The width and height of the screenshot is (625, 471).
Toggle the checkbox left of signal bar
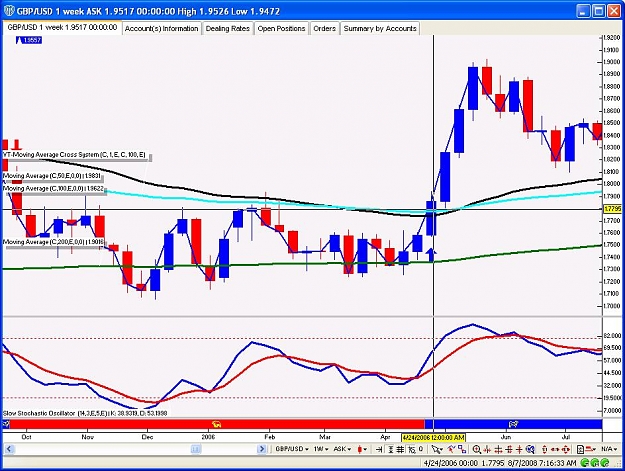(6, 424)
